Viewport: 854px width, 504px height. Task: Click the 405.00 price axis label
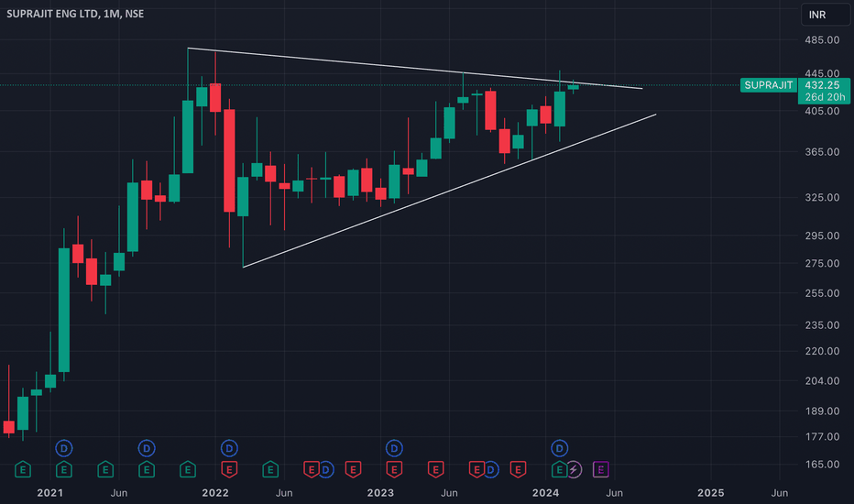pos(823,111)
